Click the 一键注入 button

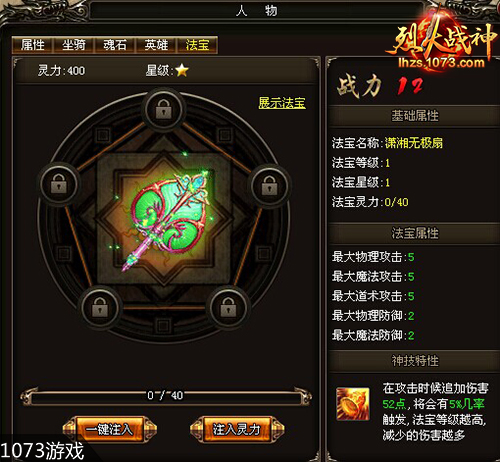coord(109,429)
